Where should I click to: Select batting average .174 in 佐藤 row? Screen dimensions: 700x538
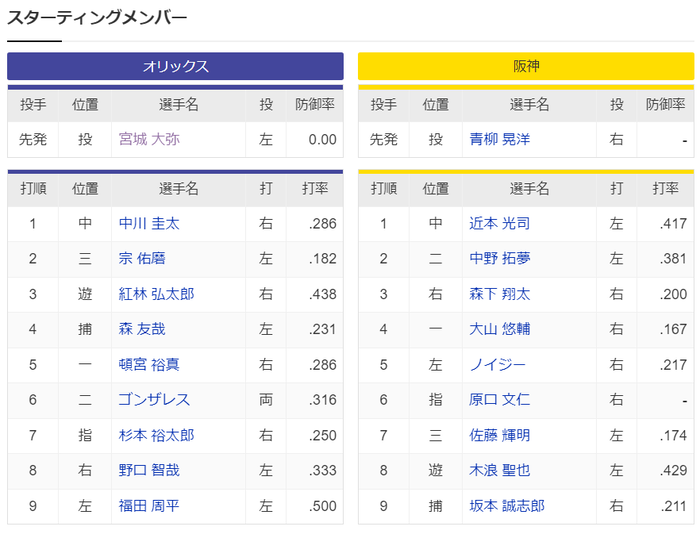tap(673, 435)
